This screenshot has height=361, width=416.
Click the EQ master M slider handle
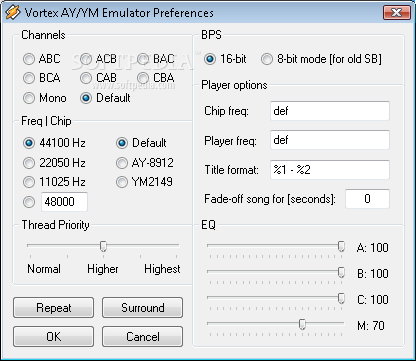click(x=302, y=324)
